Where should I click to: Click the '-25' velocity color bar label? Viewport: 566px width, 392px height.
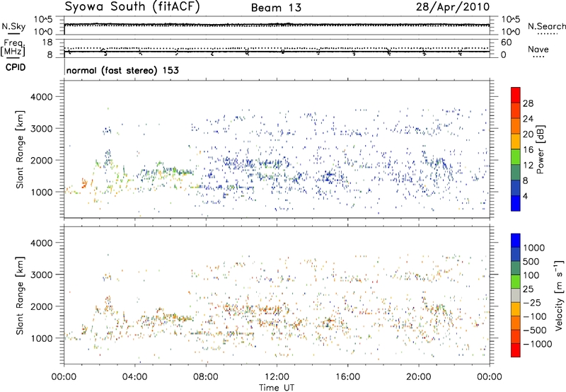(x=532, y=302)
